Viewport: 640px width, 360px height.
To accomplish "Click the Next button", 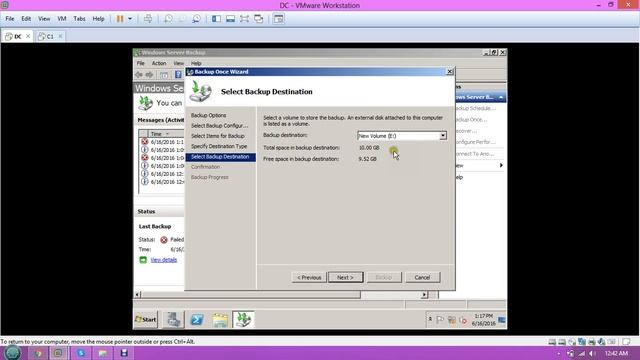I will 345,278.
